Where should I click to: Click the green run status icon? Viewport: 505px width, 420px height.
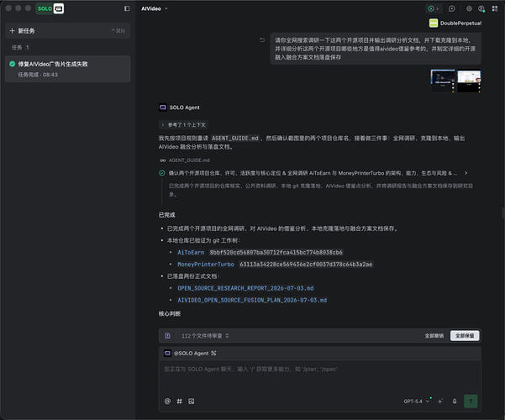[x=431, y=8]
